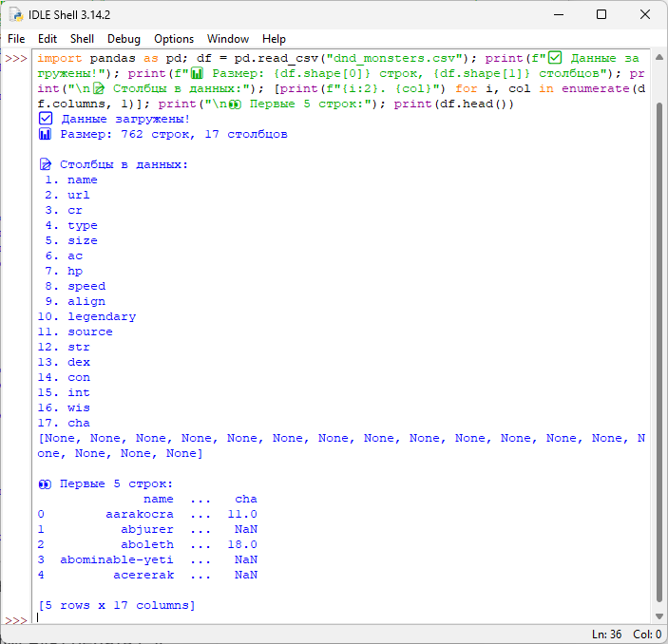Viewport: 668px width, 644px height.
Task: Click the IDLE Python icon in title bar
Action: (16, 15)
